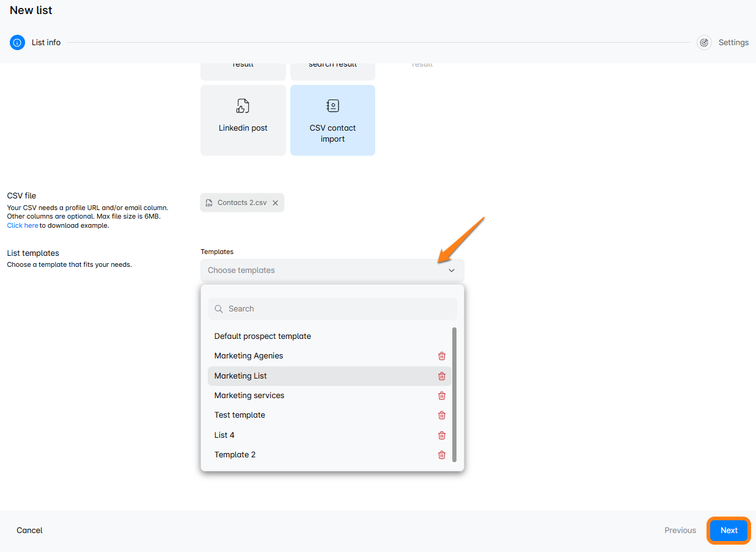756x552 pixels.
Task: Click trash icon beside Marketing List
Action: coord(442,376)
